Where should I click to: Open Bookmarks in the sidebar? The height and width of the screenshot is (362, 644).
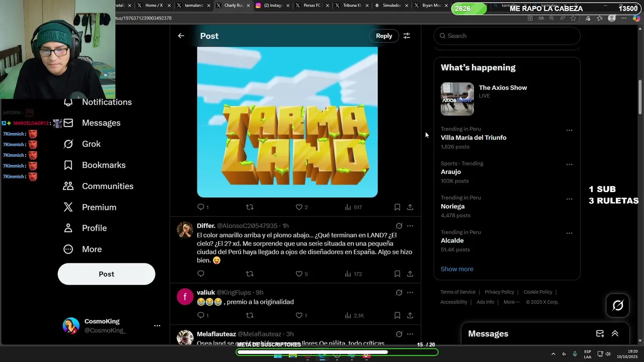[94, 165]
